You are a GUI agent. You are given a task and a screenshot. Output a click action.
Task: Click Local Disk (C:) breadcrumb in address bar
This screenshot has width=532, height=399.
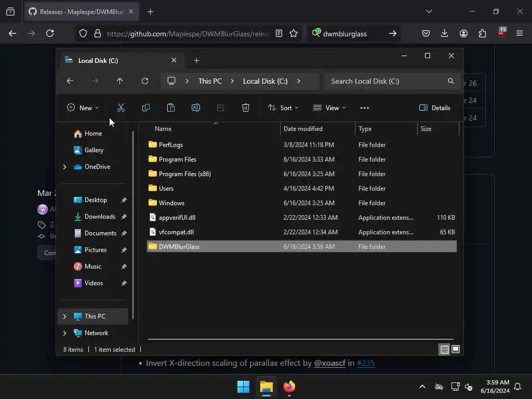click(x=265, y=81)
